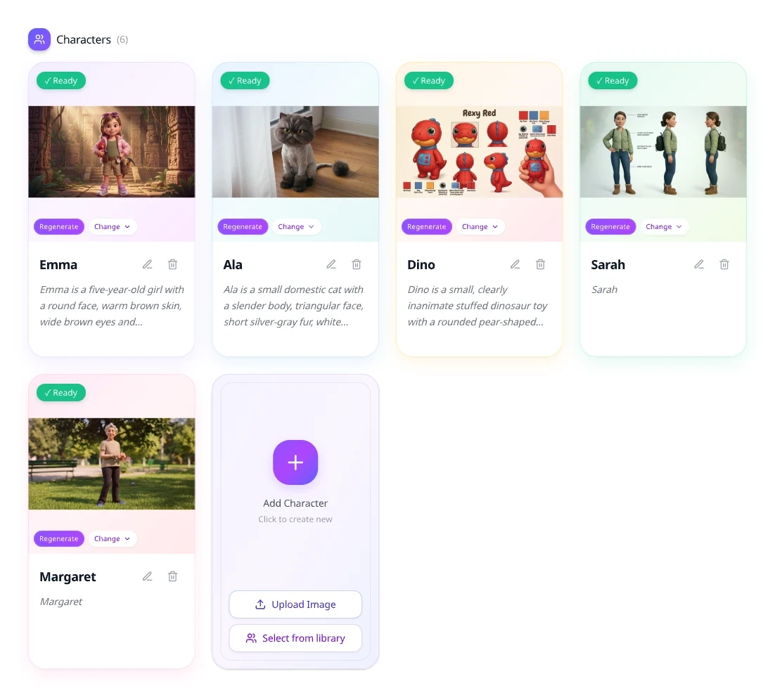Click Ala's description about a small domestic cat
Image resolution: width=775 pixels, height=700 pixels.
click(x=293, y=306)
